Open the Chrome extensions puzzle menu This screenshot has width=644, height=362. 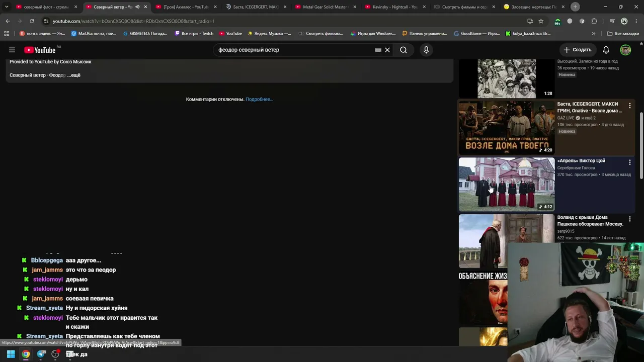(x=594, y=21)
